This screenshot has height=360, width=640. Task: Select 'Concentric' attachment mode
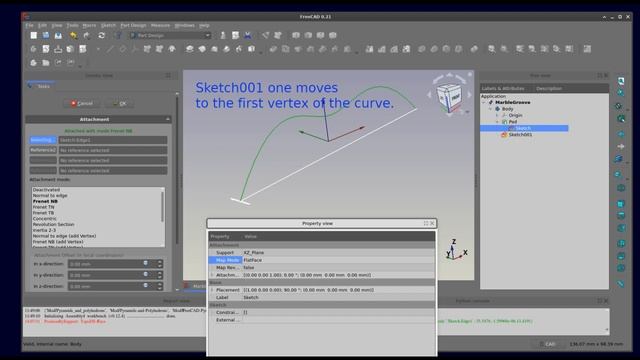44,219
